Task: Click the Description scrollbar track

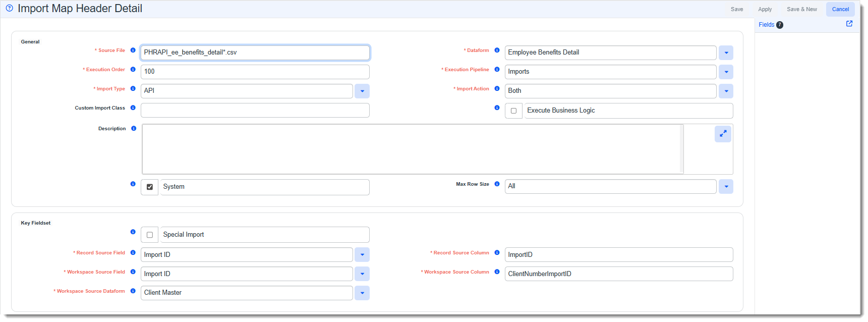Action: point(681,149)
